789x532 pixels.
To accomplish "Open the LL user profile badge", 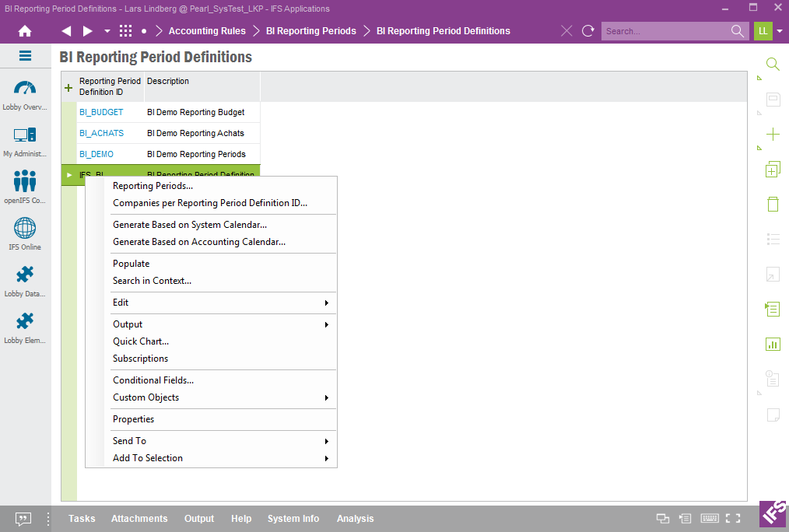I will [x=763, y=31].
